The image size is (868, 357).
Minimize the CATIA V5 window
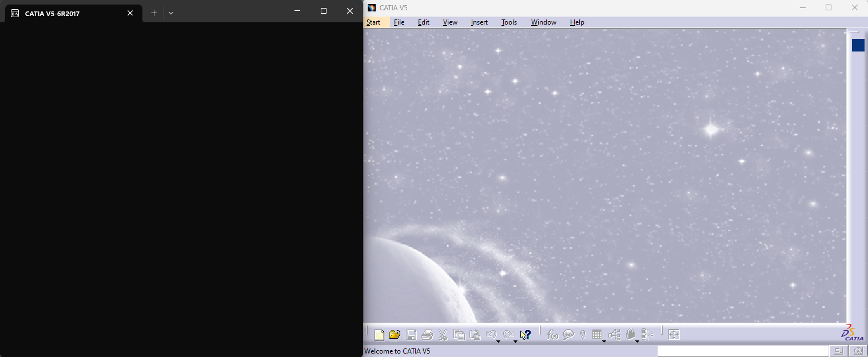802,7
